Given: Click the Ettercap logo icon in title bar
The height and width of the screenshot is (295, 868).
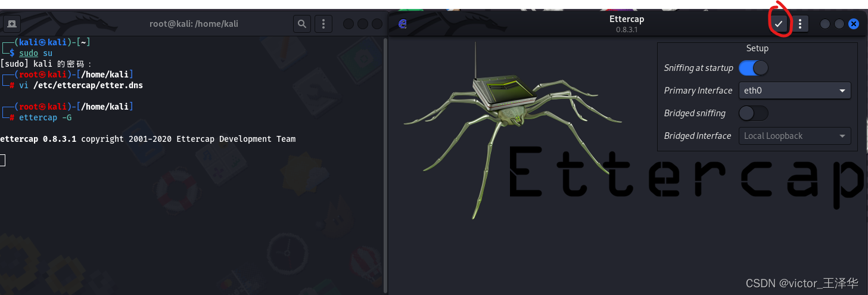Looking at the screenshot, I should click(403, 24).
